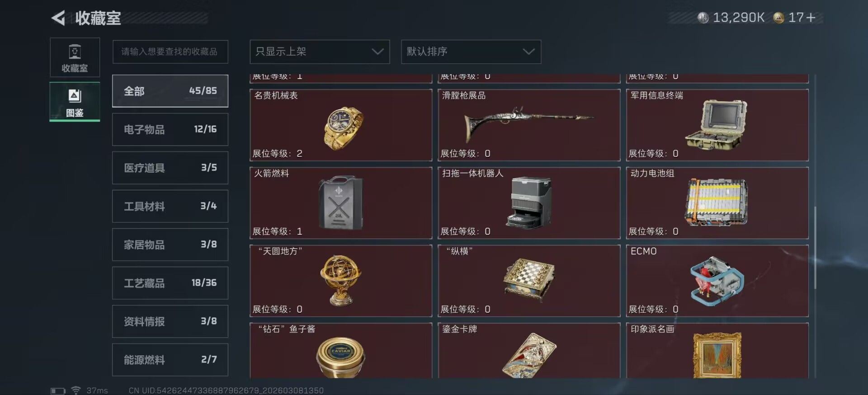
Task: Click the gold coin currency icon
Action: click(778, 18)
